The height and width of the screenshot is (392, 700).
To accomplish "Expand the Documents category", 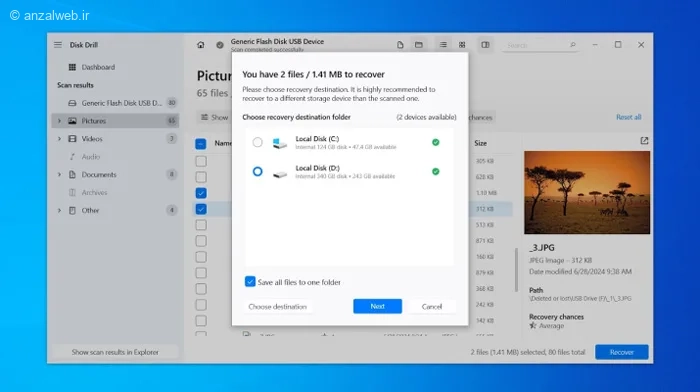I will [x=59, y=175].
